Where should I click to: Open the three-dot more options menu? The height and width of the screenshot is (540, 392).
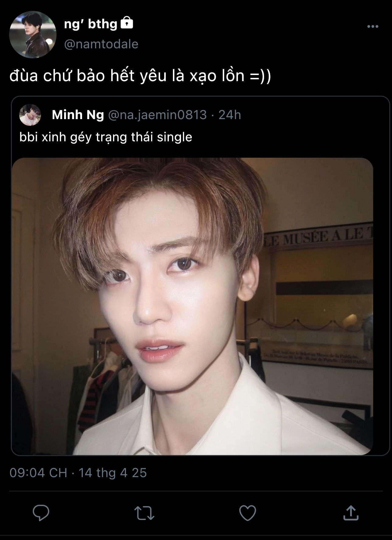(373, 27)
